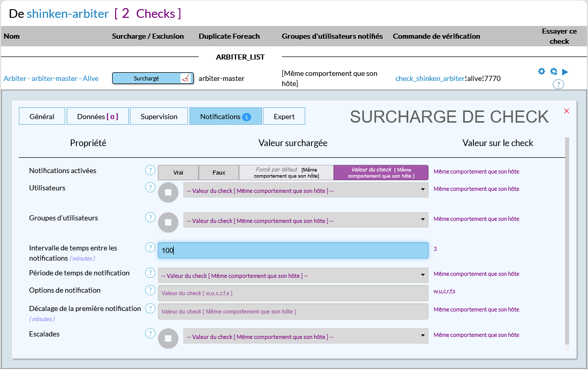Click the notification interval field containing 100

292,250
